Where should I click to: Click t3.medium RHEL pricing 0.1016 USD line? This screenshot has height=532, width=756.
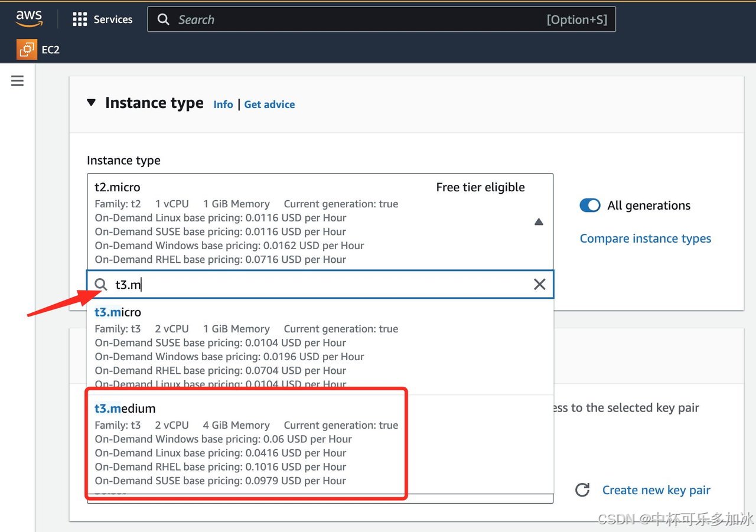[x=220, y=467]
